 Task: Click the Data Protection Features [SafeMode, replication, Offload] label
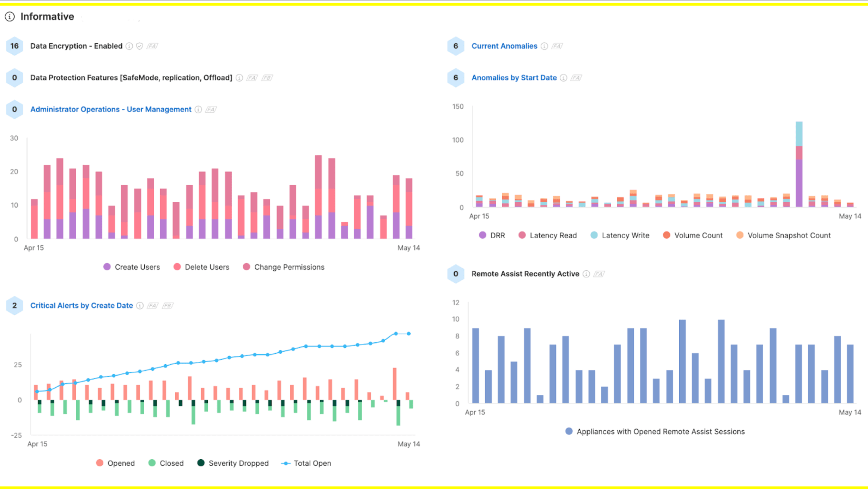131,78
